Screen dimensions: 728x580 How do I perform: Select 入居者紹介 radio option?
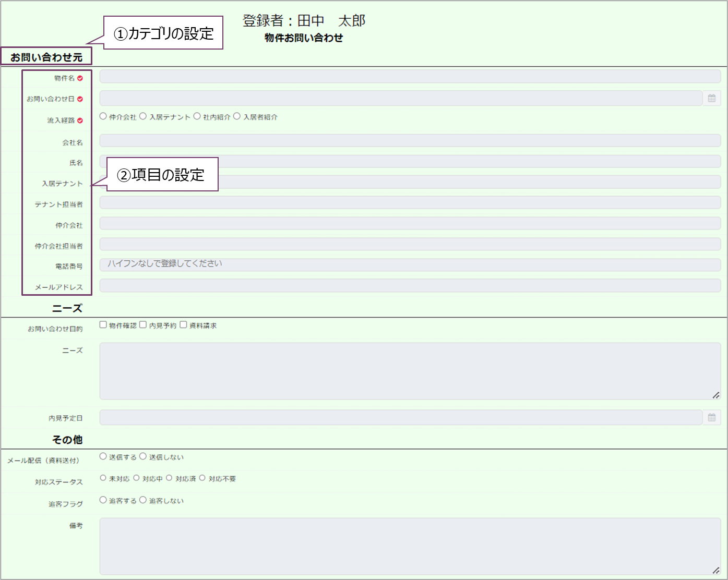(x=237, y=116)
